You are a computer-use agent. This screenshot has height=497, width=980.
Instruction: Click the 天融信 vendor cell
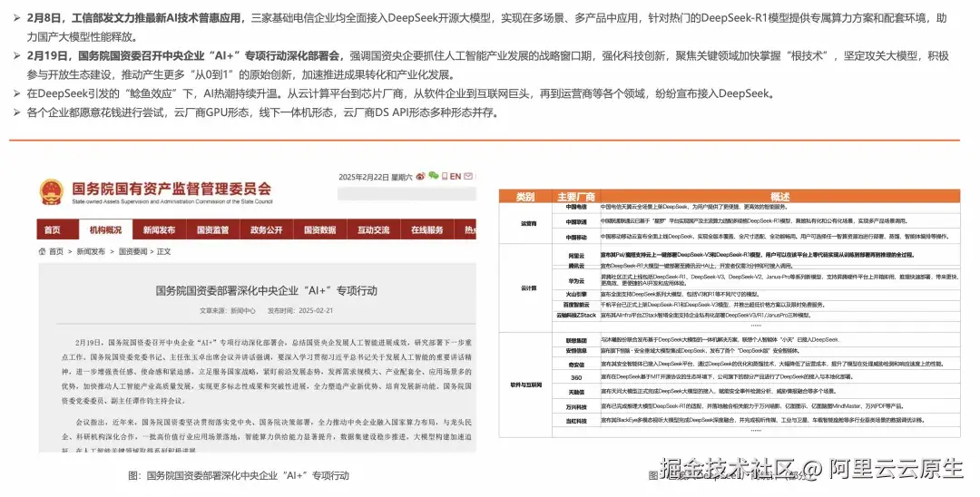576,392
